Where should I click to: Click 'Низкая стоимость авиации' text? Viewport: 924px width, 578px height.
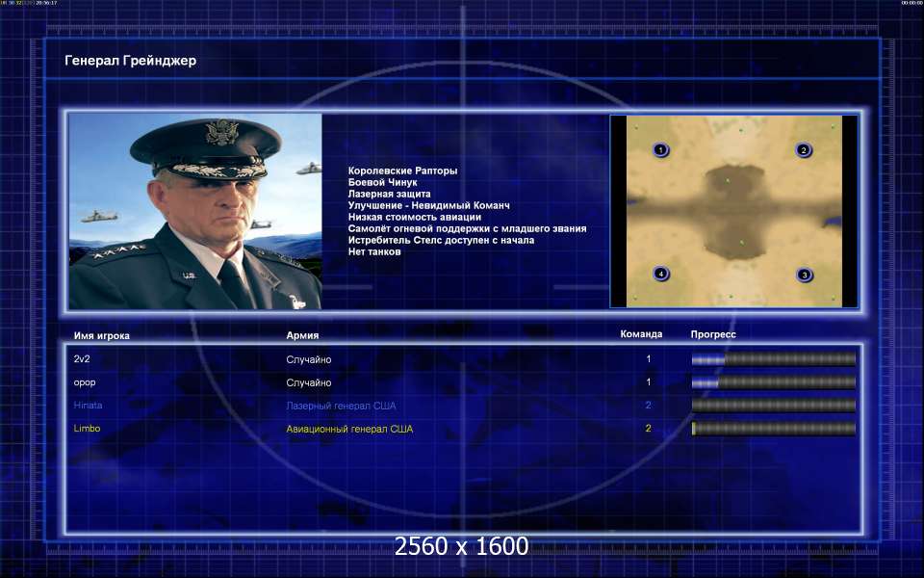(x=414, y=217)
